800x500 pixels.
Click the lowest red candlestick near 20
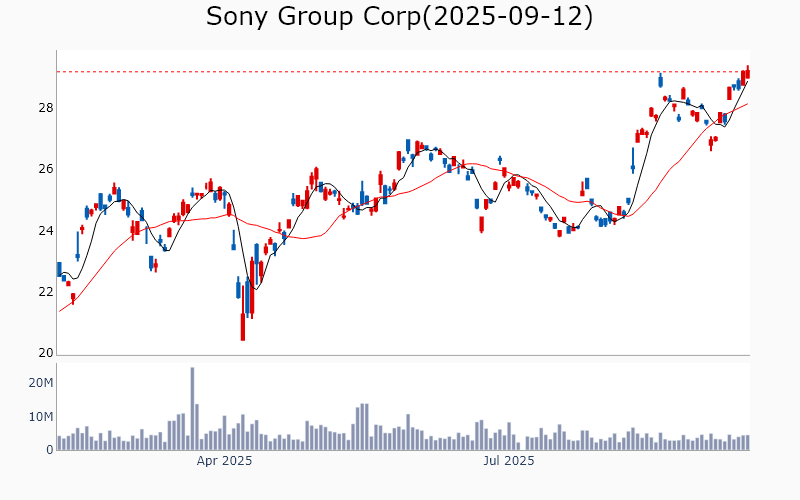point(242,325)
